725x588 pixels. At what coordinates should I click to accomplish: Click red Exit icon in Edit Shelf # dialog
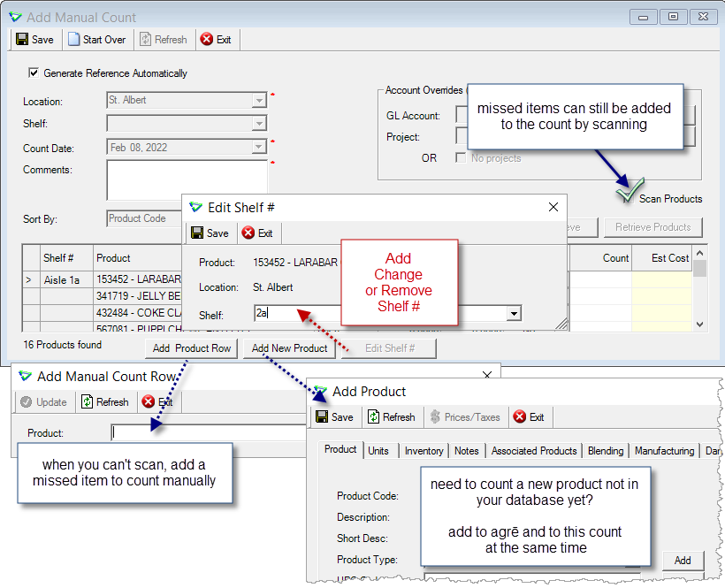point(248,233)
